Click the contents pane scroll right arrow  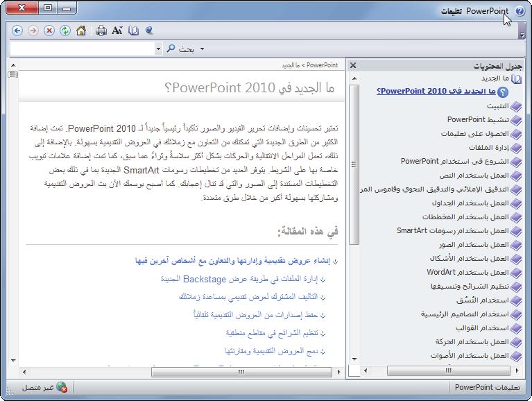tap(517, 370)
